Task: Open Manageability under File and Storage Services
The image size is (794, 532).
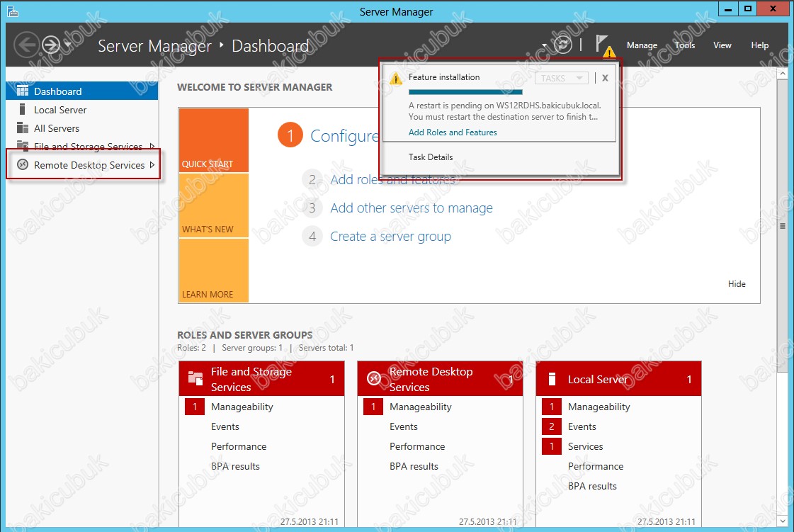Action: point(242,407)
